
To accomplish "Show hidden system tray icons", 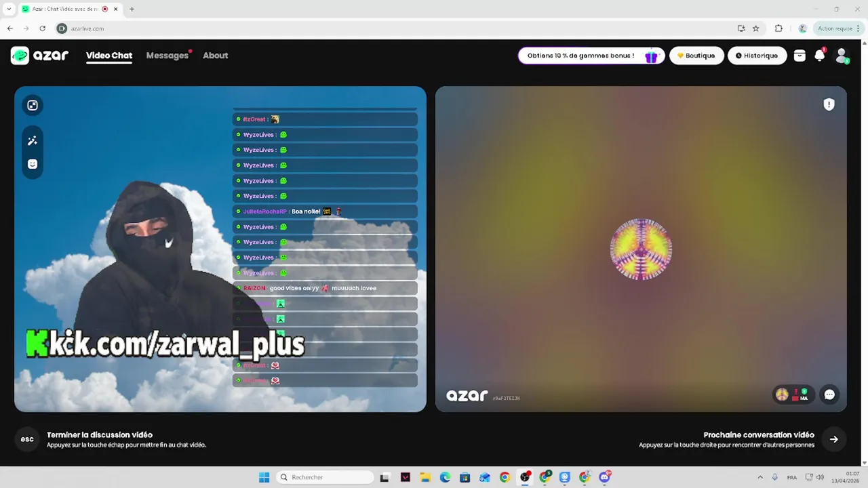I will click(x=760, y=477).
